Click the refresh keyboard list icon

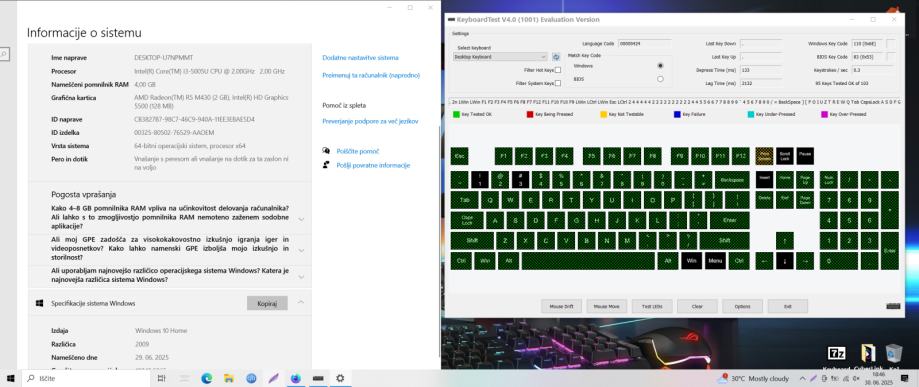point(556,57)
